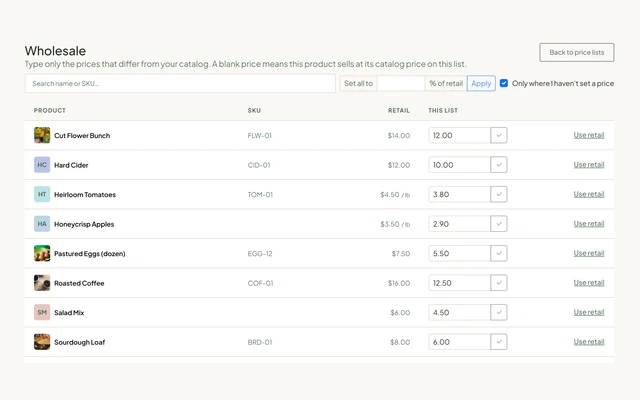This screenshot has height=400, width=640.
Task: Click the Heirloom Tomatoes HT avatar icon
Action: coord(42,194)
